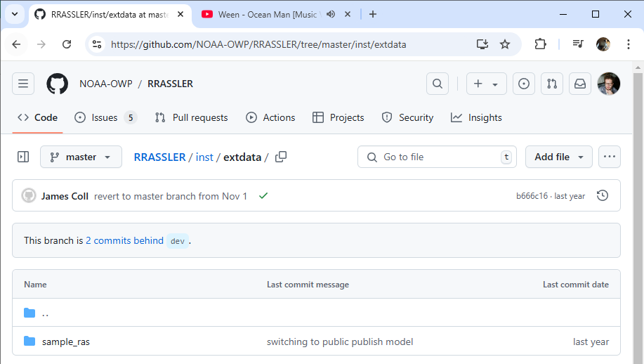The image size is (644, 364).
Task: Open the Chrome extensions puzzle icon
Action: [x=540, y=44]
